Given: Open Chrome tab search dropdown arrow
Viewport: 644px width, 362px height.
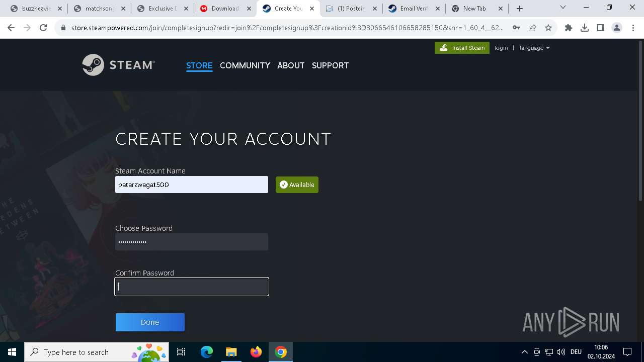Looking at the screenshot, I should point(563,8).
